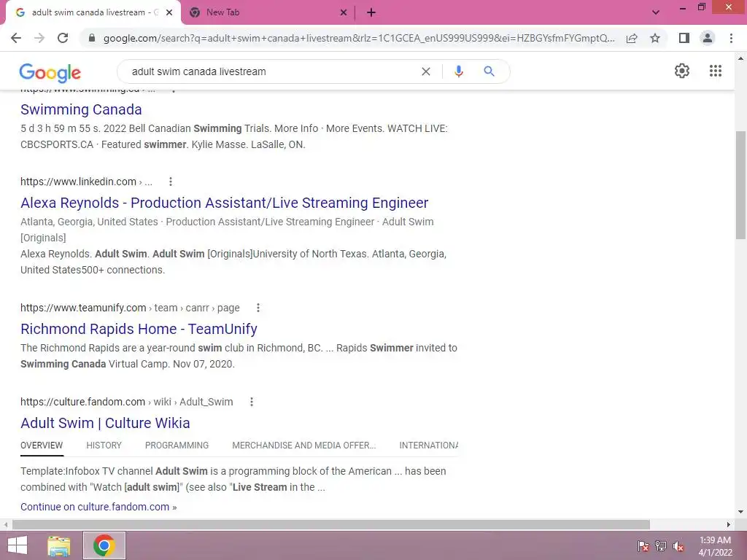Click the vertical scrollbar up arrow
The width and height of the screenshot is (747, 560).
[x=740, y=58]
